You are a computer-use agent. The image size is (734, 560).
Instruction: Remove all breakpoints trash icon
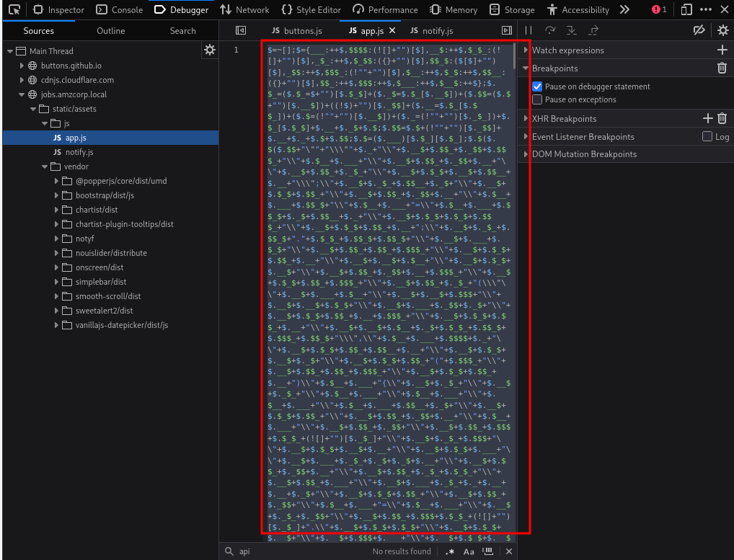(722, 68)
